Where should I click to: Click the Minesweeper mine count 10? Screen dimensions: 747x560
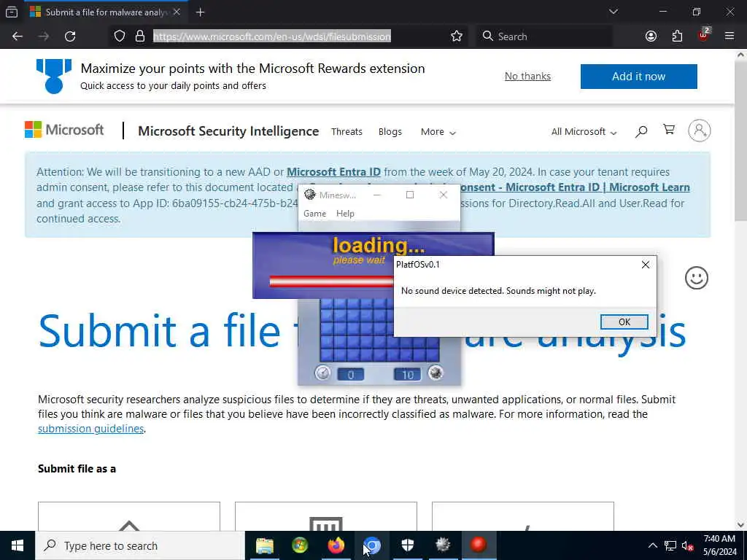(407, 375)
